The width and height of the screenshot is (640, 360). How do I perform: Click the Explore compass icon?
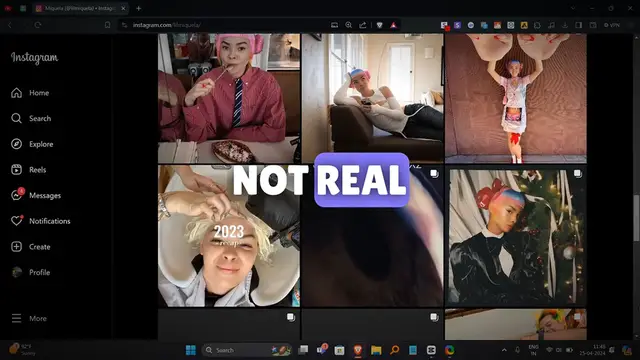point(16,144)
